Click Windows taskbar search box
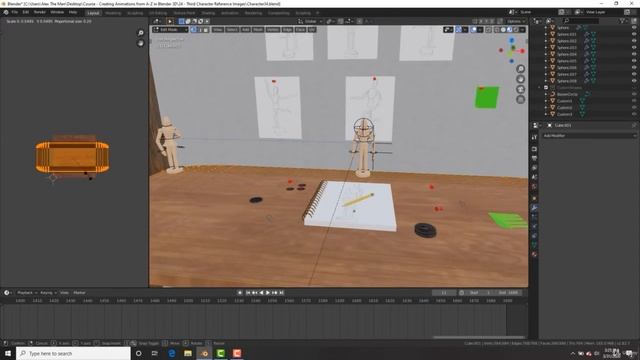The height and width of the screenshot is (360, 640). [73, 353]
